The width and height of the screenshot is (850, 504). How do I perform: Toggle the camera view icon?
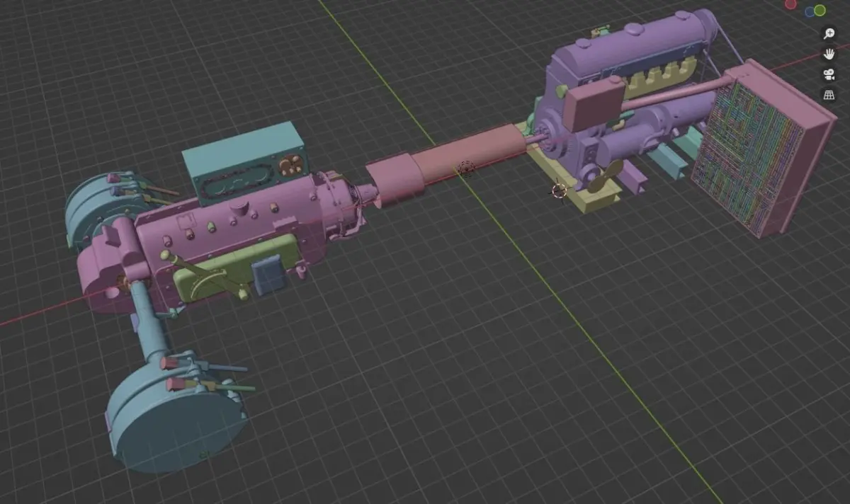click(x=829, y=74)
